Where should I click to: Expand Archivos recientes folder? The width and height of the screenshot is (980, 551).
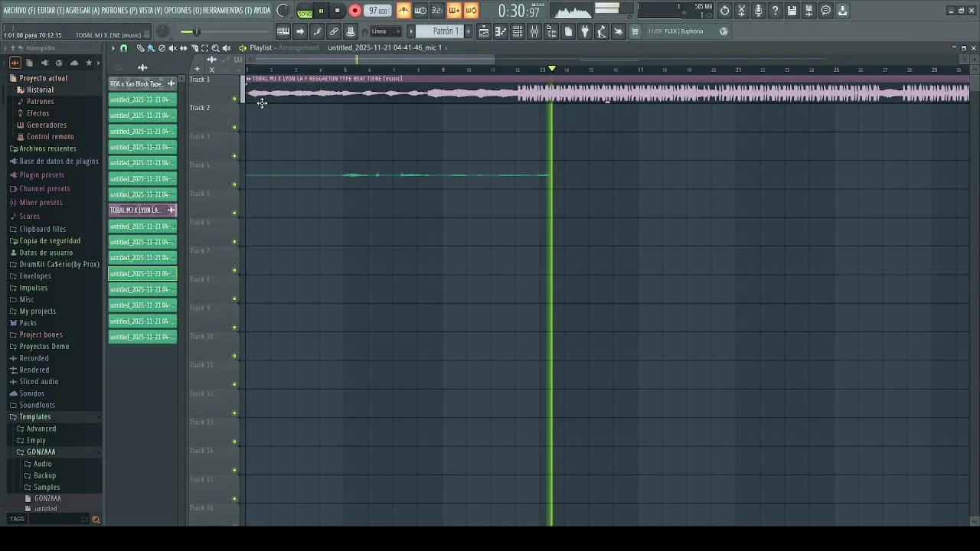tap(47, 148)
